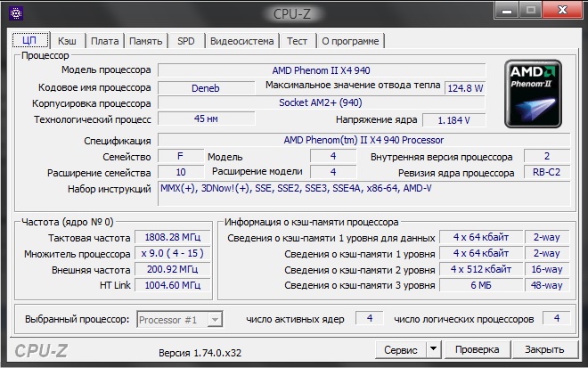
Task: Click the multiplier value x 9.0 ( 4 - 15 )
Action: (173, 253)
